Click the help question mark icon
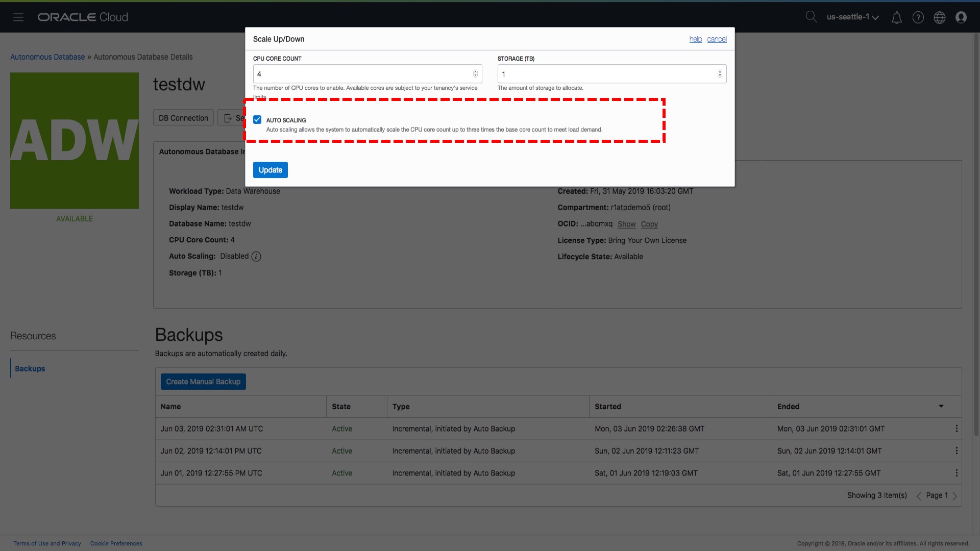 click(918, 18)
